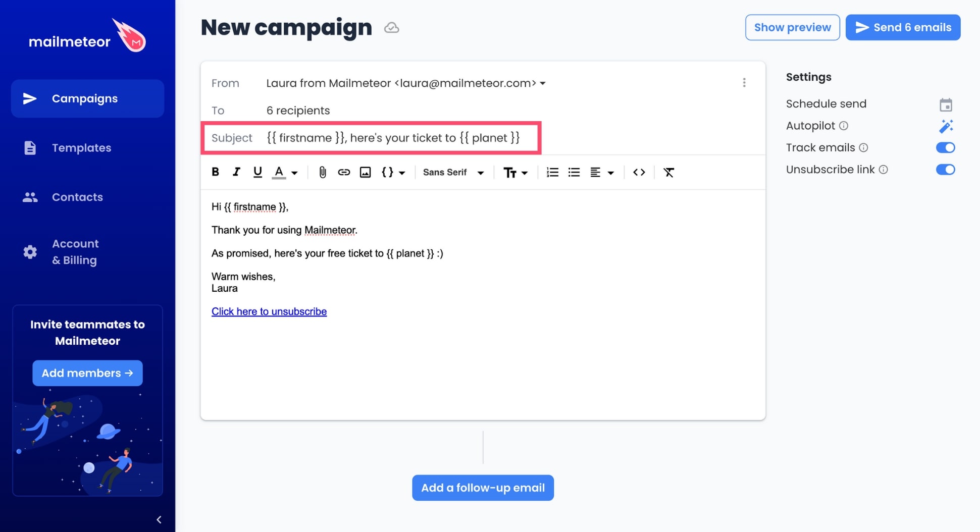The height and width of the screenshot is (532, 980).
Task: Show Autopilot info tooltip icon
Action: coord(843,126)
